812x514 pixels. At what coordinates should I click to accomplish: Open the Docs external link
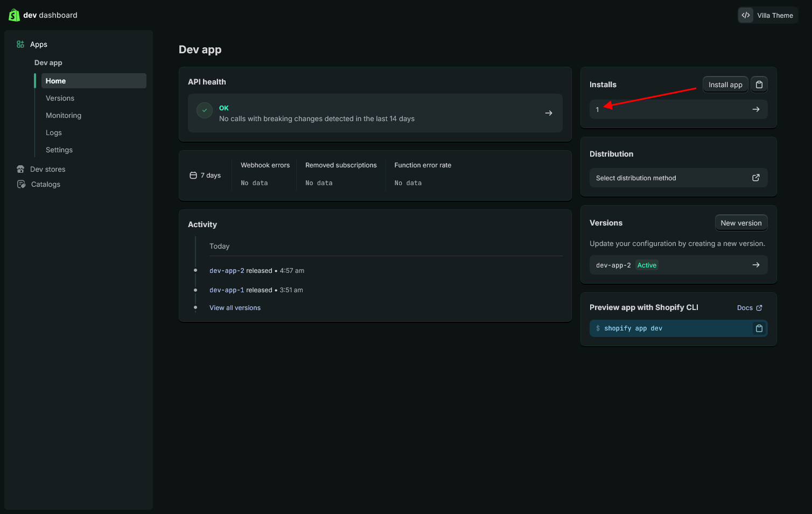749,308
